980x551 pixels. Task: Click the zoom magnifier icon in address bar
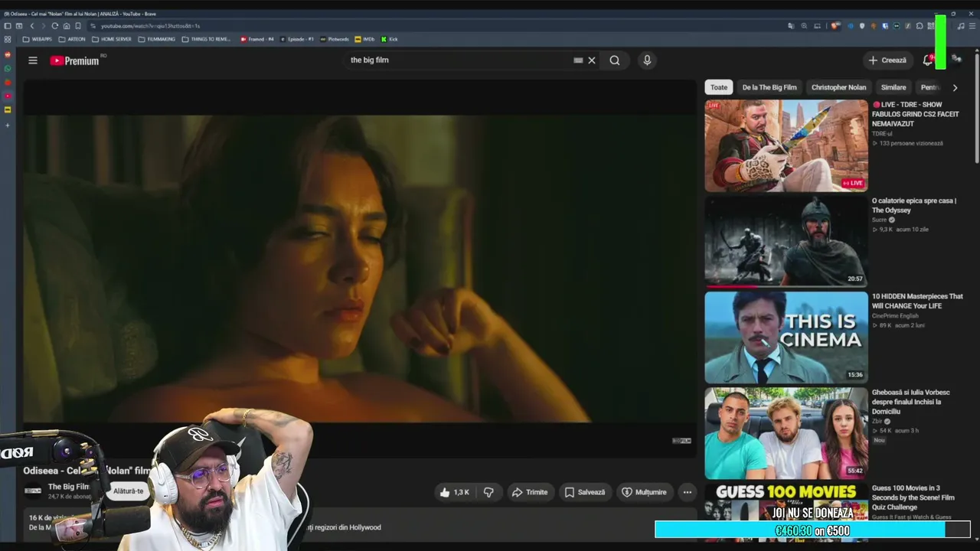point(804,26)
